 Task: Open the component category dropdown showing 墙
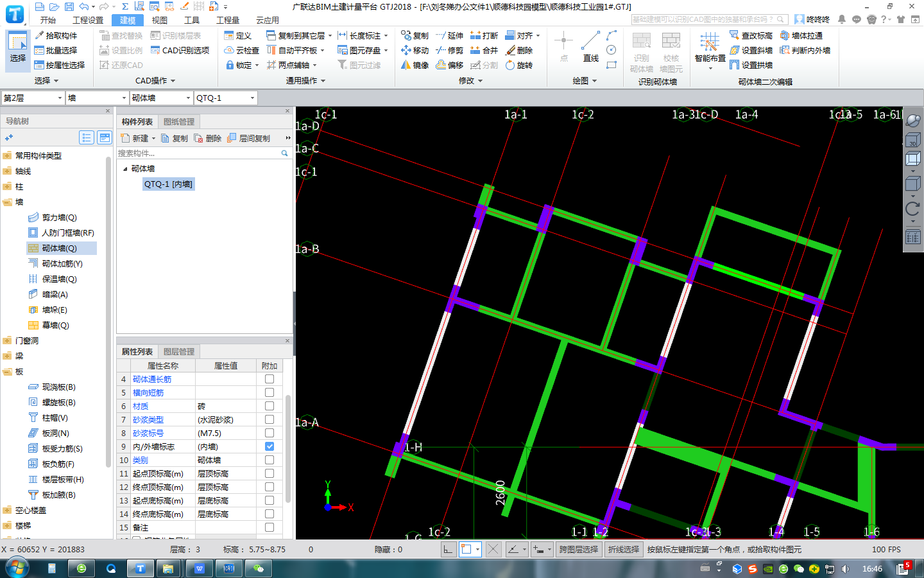(x=97, y=98)
